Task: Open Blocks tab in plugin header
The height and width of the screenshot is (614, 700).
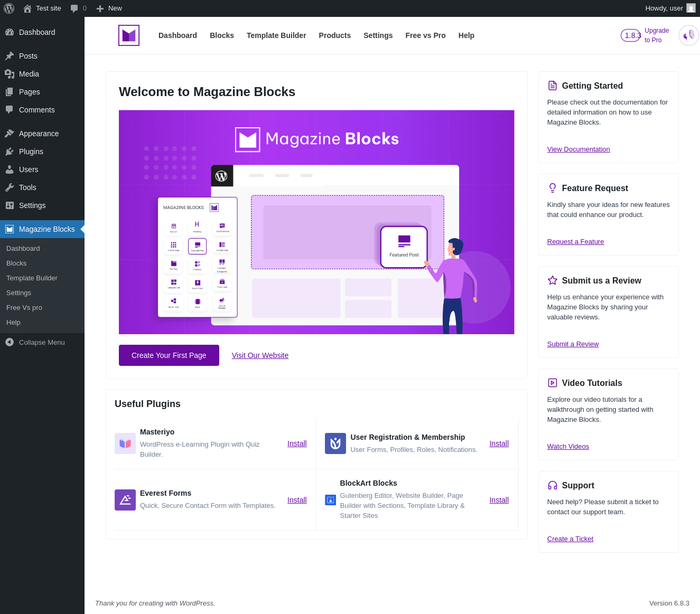Action: [x=222, y=35]
